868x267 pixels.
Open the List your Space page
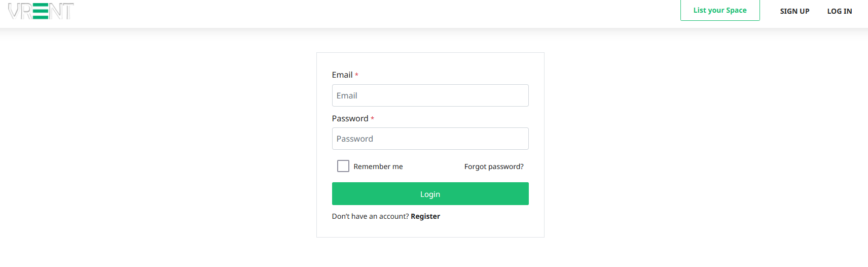(x=719, y=10)
